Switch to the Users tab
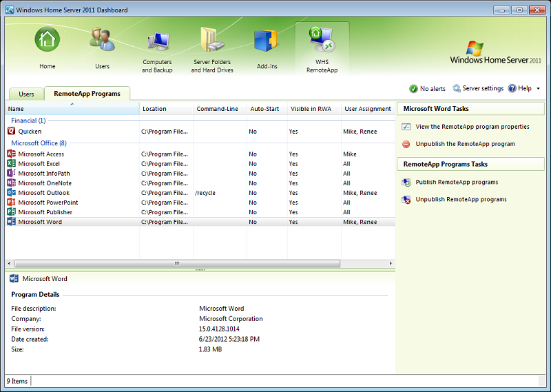Screen dimensions: 551x392 coord(26,94)
